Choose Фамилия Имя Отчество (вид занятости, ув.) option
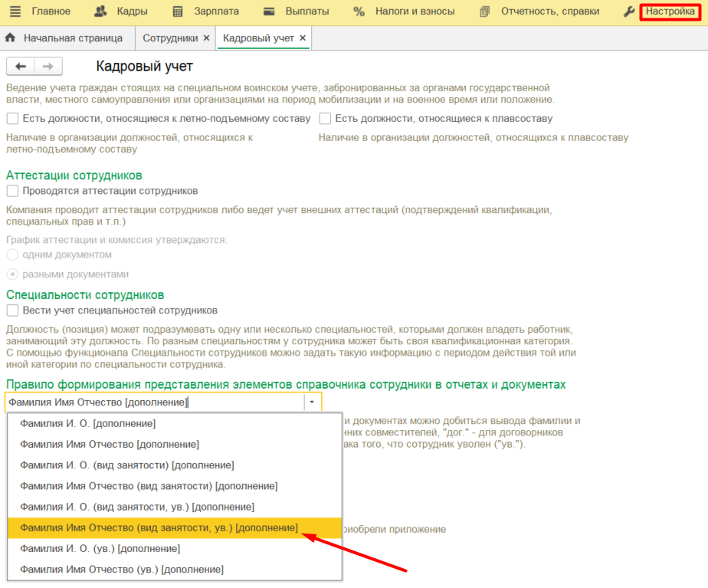Screen dimensions: 708x588 (x=175, y=528)
